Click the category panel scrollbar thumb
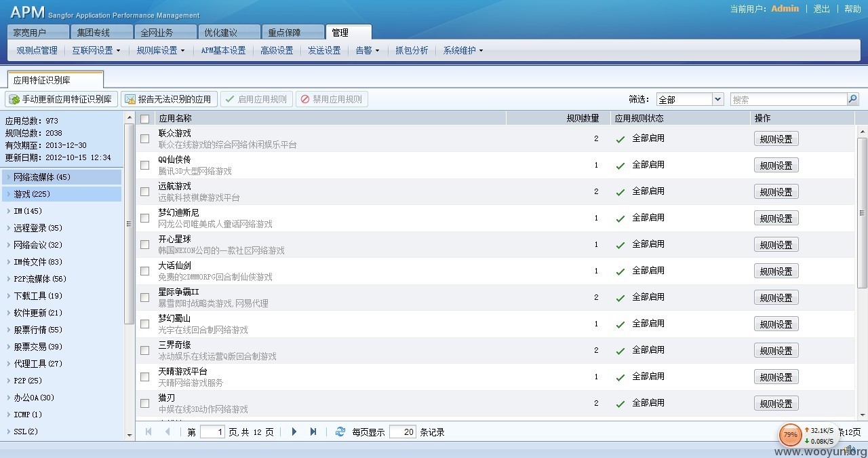Viewport: 868px width, 458px height. pos(130,223)
